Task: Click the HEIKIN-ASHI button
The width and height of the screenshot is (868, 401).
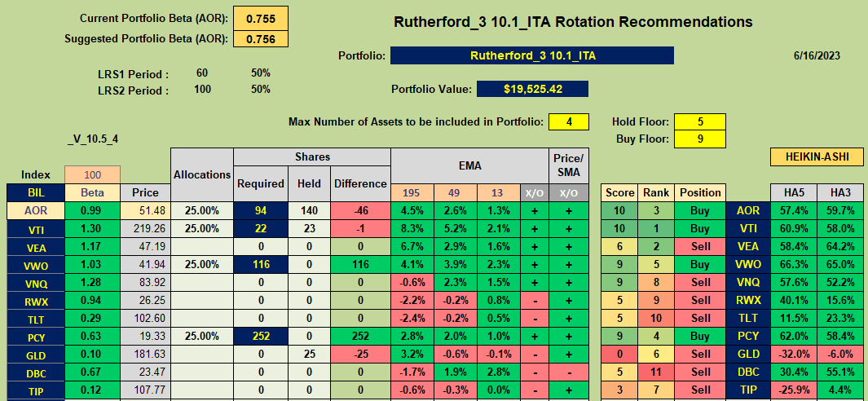Action: pos(817,156)
